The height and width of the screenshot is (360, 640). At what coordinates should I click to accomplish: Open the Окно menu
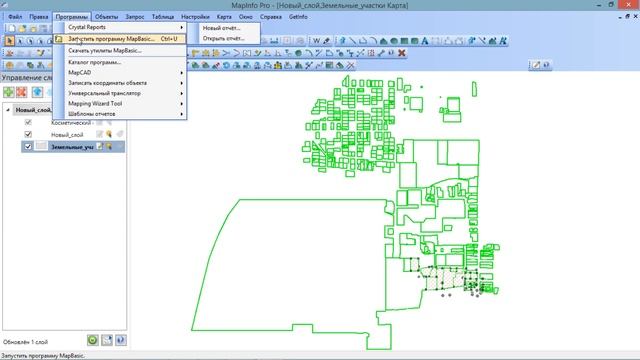coord(246,17)
